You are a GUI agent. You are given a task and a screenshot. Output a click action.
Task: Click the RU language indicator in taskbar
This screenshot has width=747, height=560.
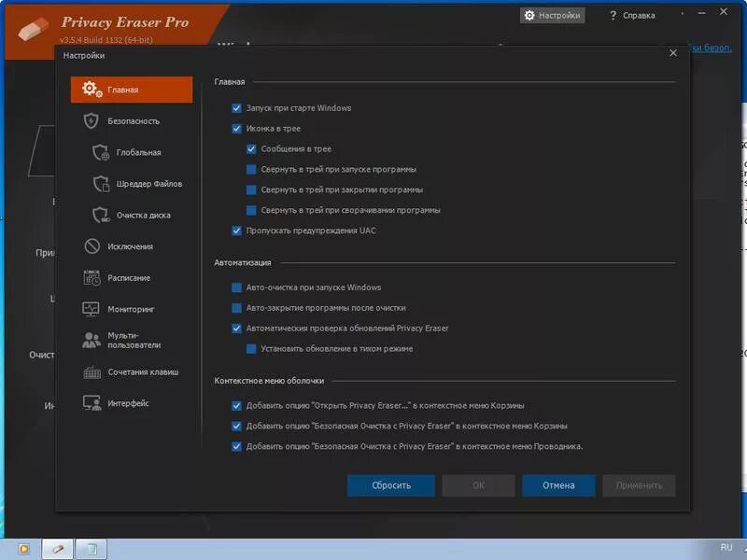tap(726, 548)
